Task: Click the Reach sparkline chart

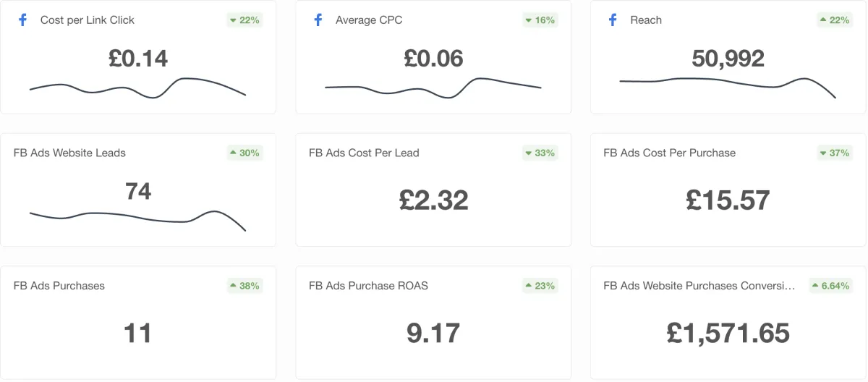Action: click(x=728, y=83)
